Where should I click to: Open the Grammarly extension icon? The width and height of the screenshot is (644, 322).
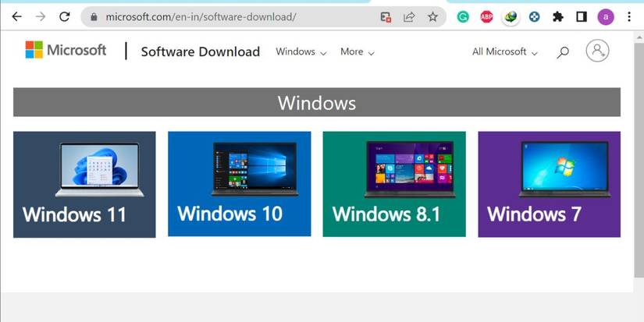[x=463, y=17]
